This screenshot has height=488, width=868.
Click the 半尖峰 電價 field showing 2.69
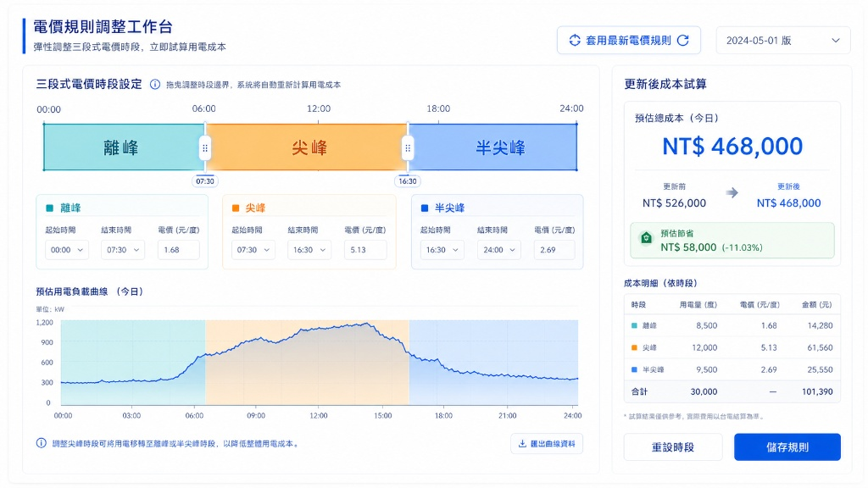[554, 250]
